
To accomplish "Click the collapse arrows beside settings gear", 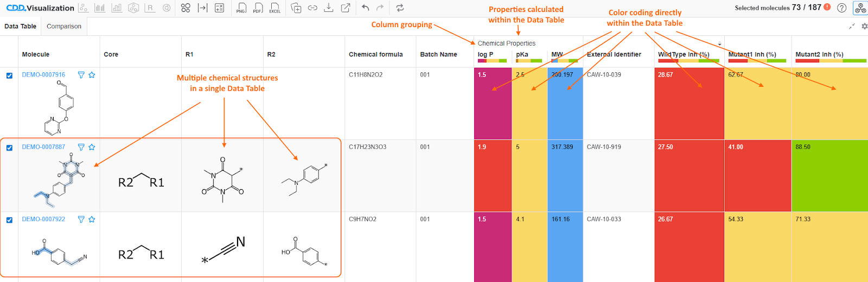I will [852, 26].
